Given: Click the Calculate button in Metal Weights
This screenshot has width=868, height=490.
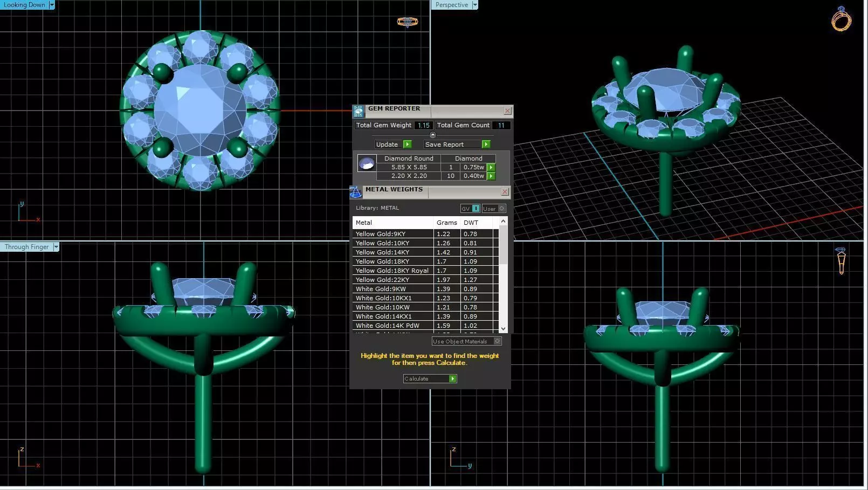Looking at the screenshot, I should (x=430, y=379).
